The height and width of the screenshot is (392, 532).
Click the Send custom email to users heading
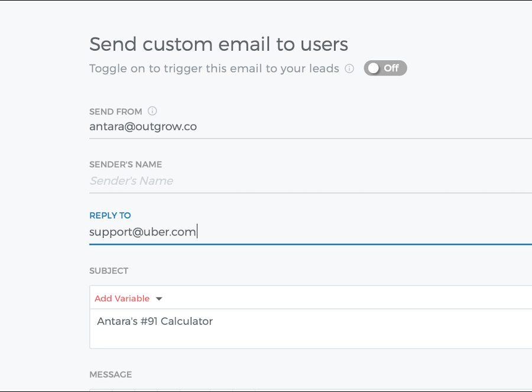(x=218, y=44)
